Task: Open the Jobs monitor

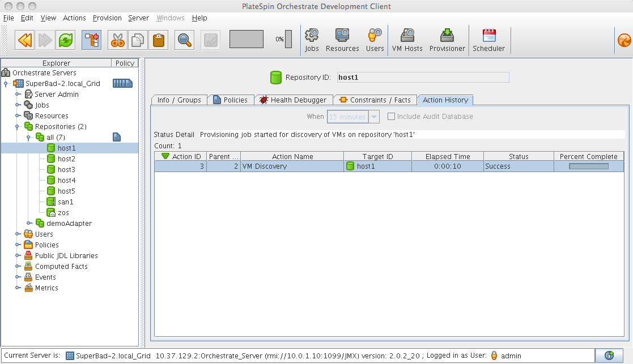Action: click(x=312, y=40)
